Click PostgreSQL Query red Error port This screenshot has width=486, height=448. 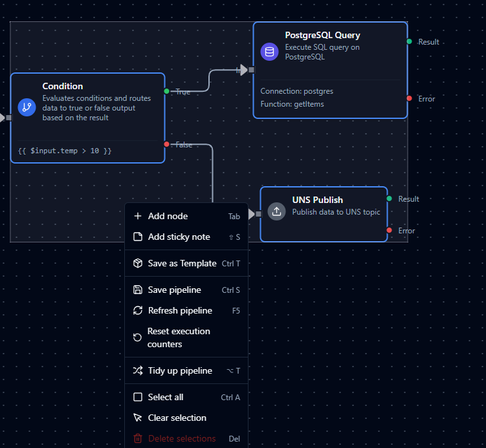(409, 98)
